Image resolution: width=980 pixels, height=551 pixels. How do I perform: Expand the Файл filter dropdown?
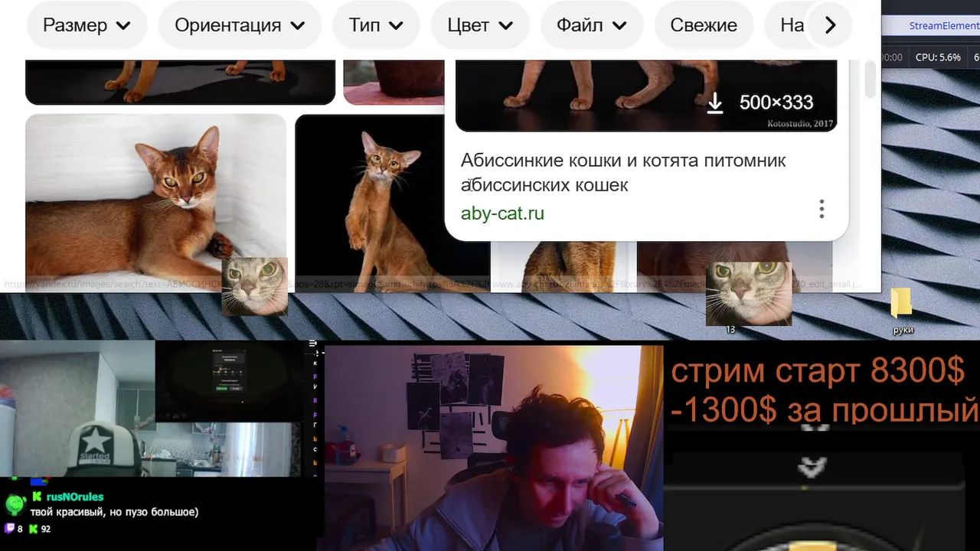(x=592, y=25)
